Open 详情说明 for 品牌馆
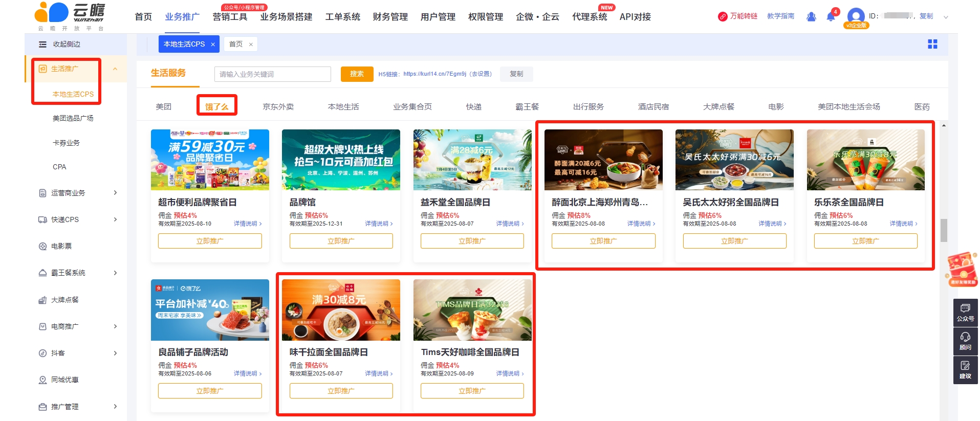Screen dimensions: 980x421 (x=379, y=224)
